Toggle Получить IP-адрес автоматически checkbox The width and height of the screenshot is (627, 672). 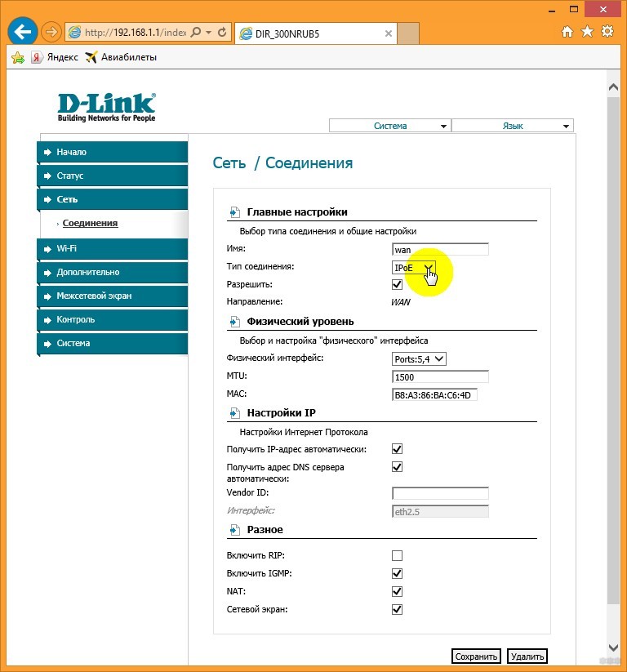pos(397,449)
